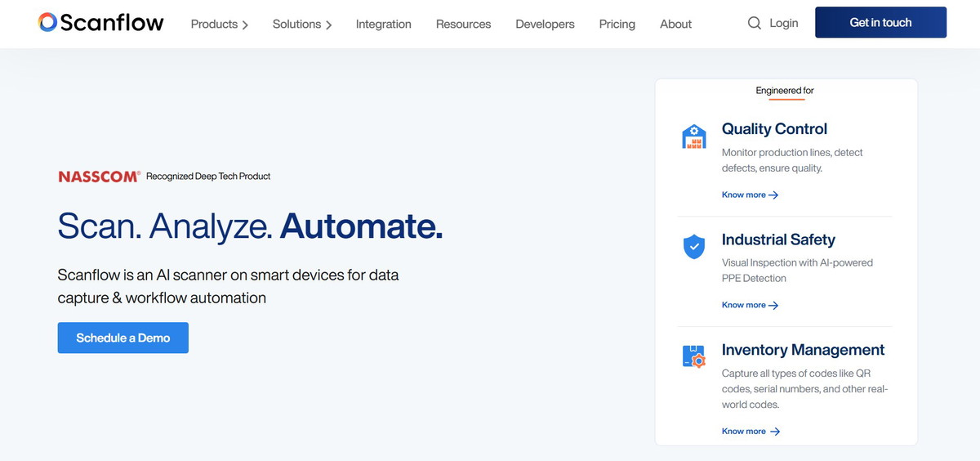Screen dimensions: 980x461
Task: Open the Integration page
Action: pyautogui.click(x=384, y=25)
